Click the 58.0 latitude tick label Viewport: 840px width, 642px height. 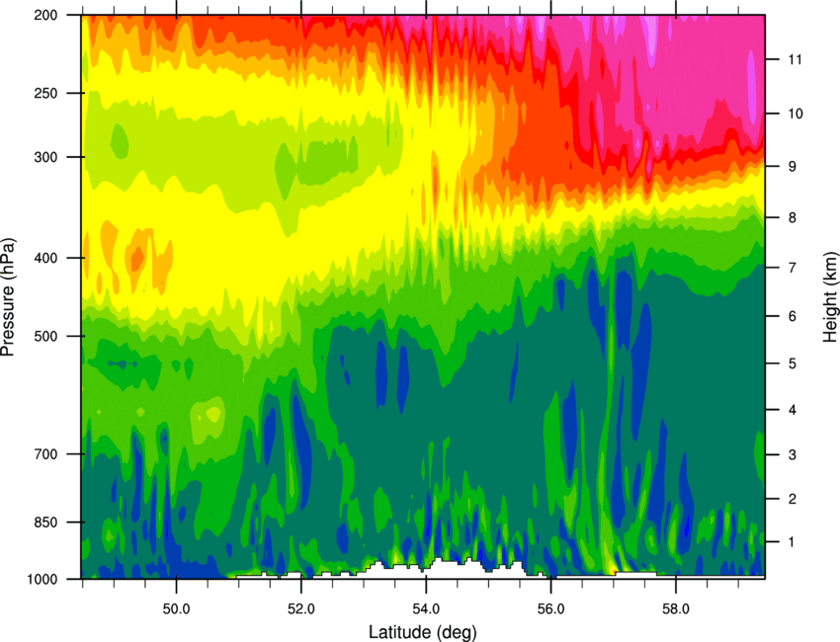coord(676,608)
